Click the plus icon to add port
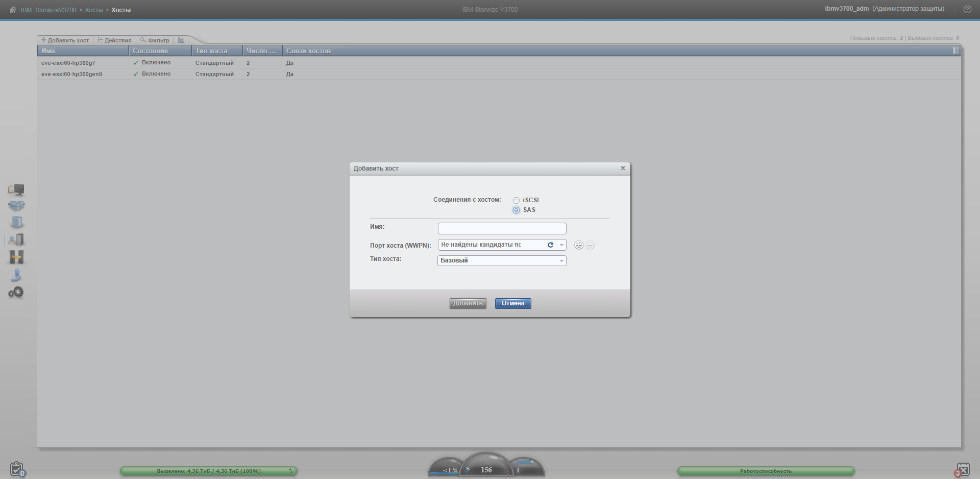The image size is (980, 479). pyautogui.click(x=578, y=245)
